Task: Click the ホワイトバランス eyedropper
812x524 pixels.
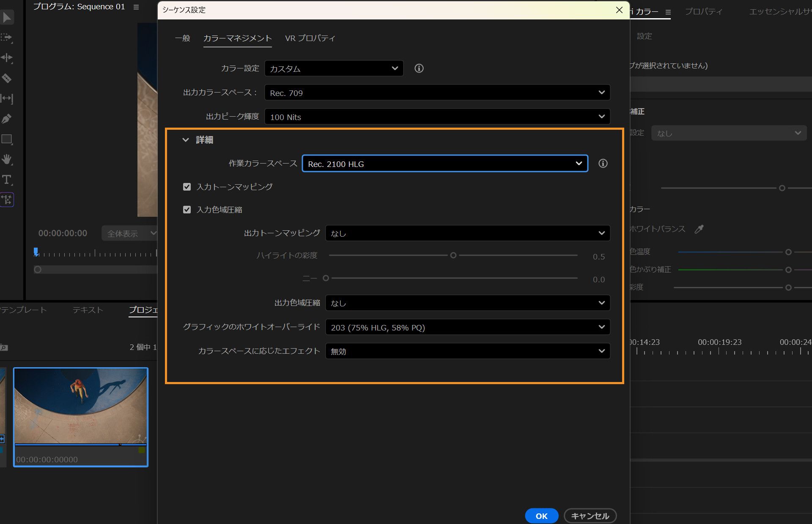Action: click(x=700, y=229)
